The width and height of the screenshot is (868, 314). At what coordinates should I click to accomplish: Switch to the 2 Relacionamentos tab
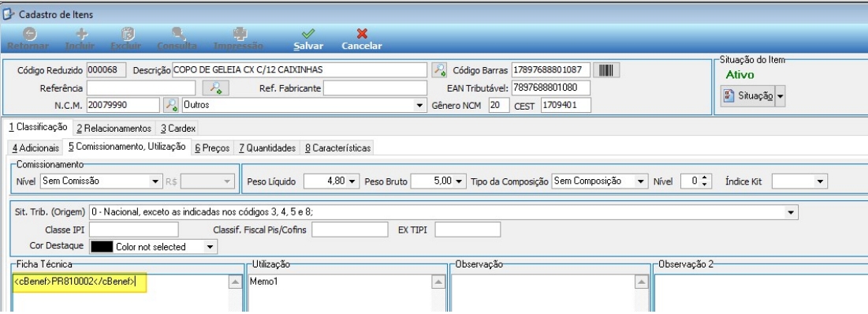114,129
